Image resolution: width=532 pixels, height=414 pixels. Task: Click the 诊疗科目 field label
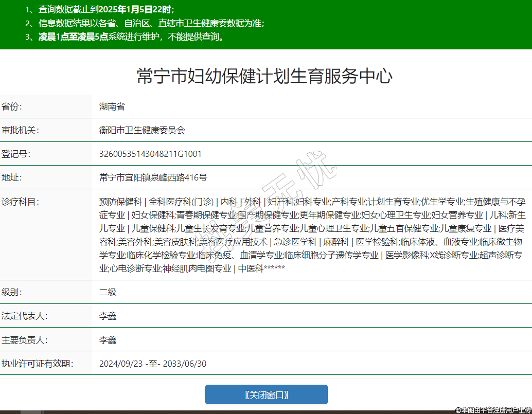[x=21, y=202]
